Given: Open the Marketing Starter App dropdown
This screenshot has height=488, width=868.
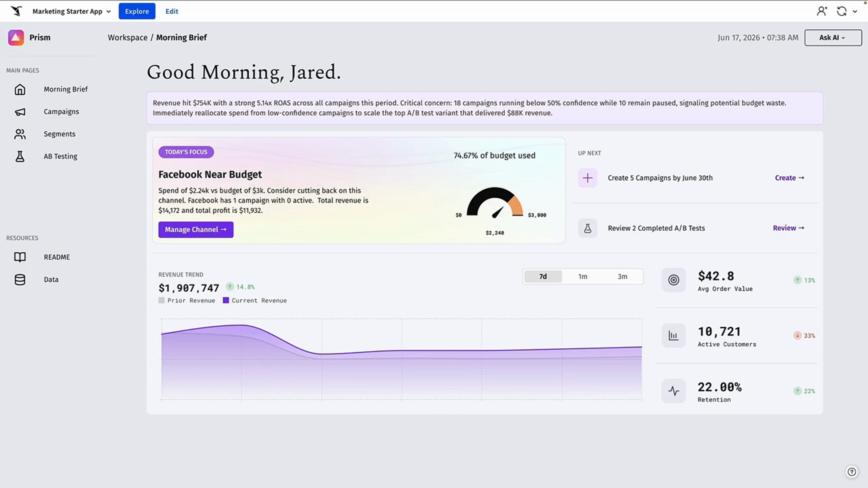Looking at the screenshot, I should (x=71, y=11).
